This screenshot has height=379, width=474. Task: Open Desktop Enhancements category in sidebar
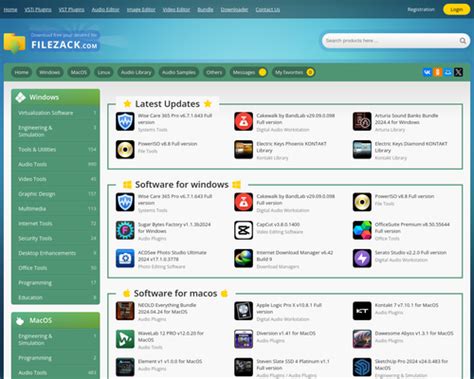56,253
